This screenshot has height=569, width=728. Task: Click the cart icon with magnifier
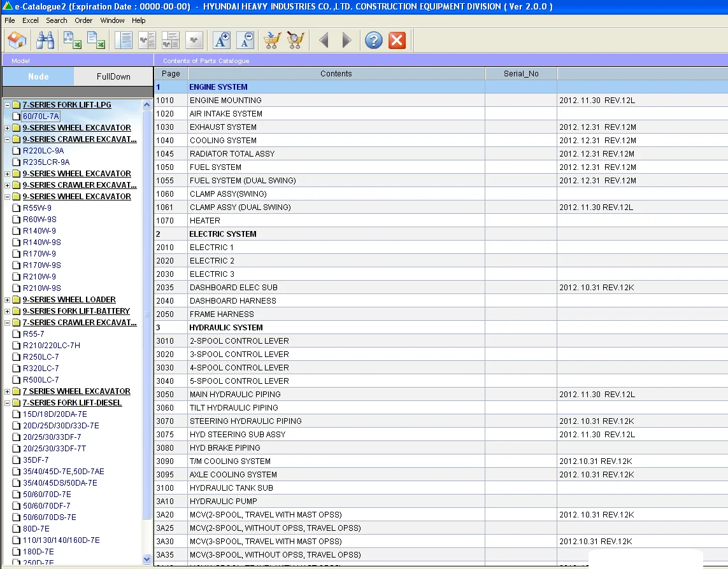point(295,41)
